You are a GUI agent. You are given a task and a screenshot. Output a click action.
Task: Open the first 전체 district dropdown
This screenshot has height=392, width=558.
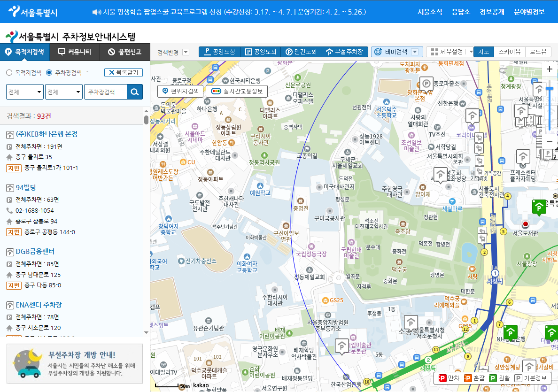(x=24, y=92)
